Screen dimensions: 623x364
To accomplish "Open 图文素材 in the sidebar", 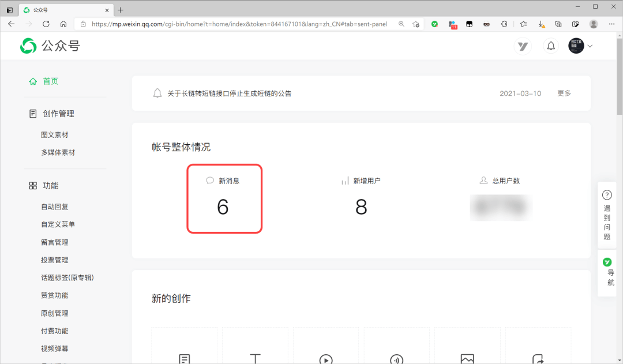I will (54, 135).
